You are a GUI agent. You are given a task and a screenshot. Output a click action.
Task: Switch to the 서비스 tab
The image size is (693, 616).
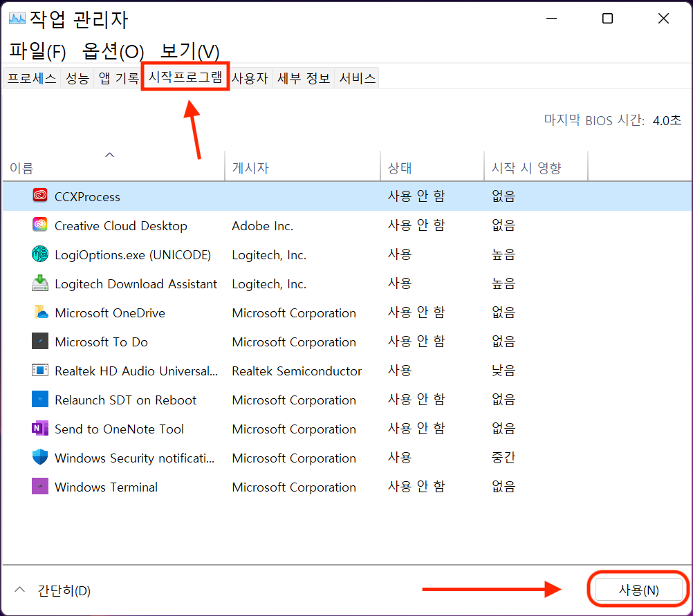click(x=357, y=78)
